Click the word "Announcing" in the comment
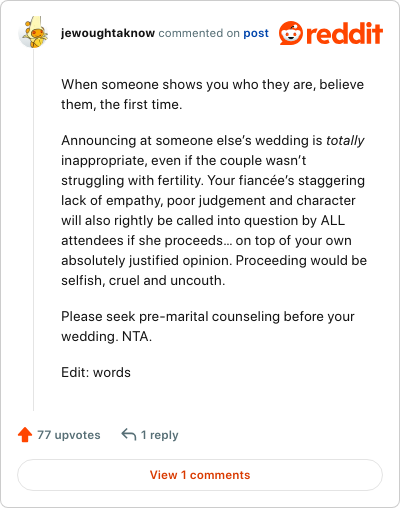Viewport: 400px width, 508px height. 98,141
